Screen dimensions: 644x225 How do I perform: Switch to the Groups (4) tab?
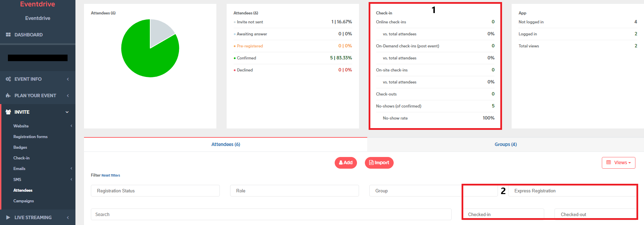(x=506, y=144)
